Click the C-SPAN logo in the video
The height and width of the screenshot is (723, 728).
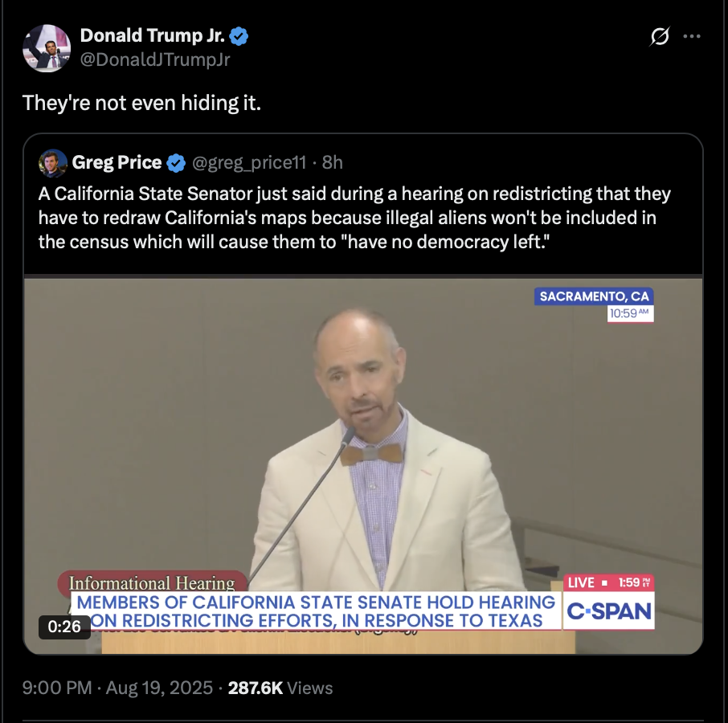click(x=609, y=611)
